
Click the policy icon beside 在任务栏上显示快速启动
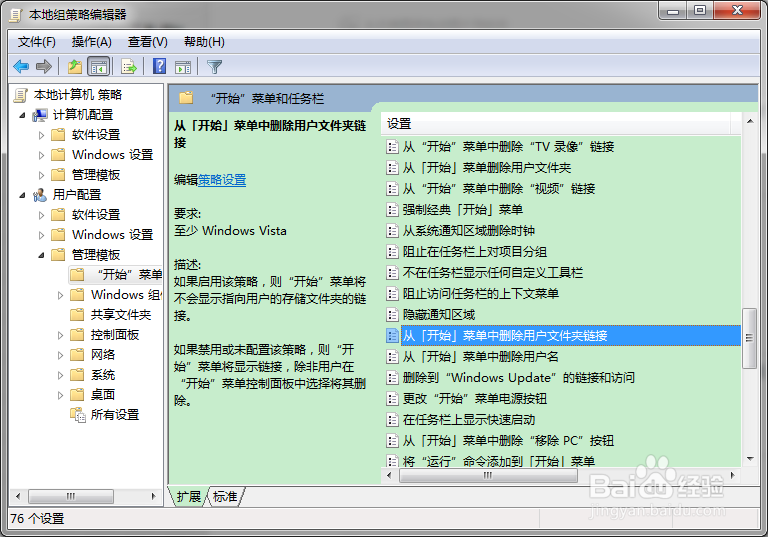[x=392, y=420]
